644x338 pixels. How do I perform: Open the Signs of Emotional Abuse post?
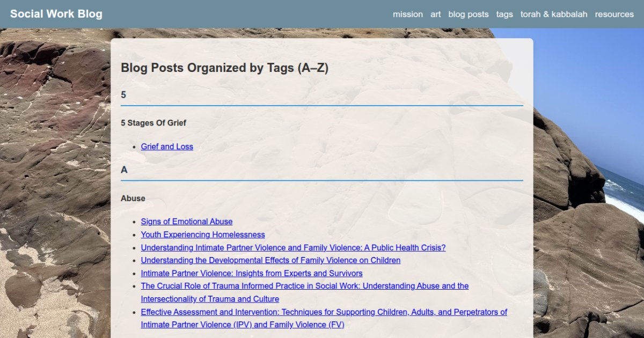186,222
